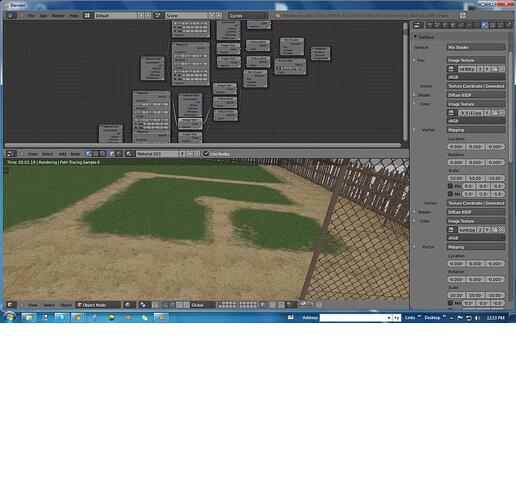The image size is (516, 500).
Task: Switch to Texture properties tab
Action: click(x=492, y=25)
